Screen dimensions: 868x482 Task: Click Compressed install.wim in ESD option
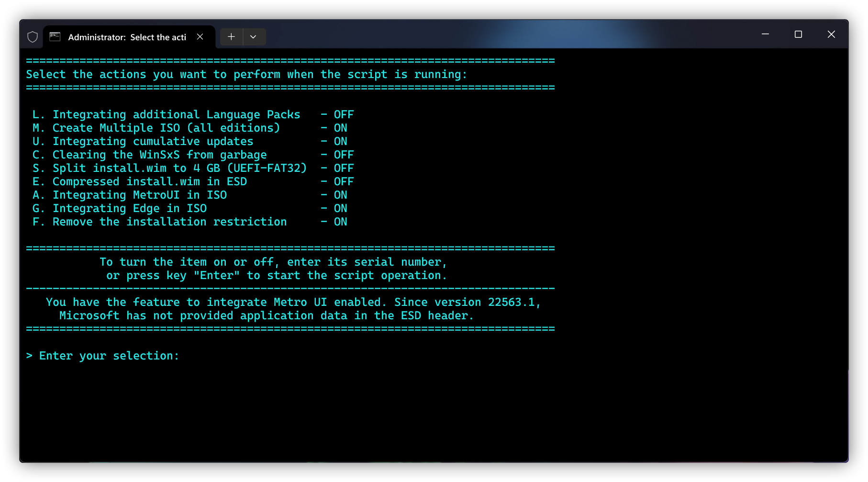pyautogui.click(x=149, y=182)
